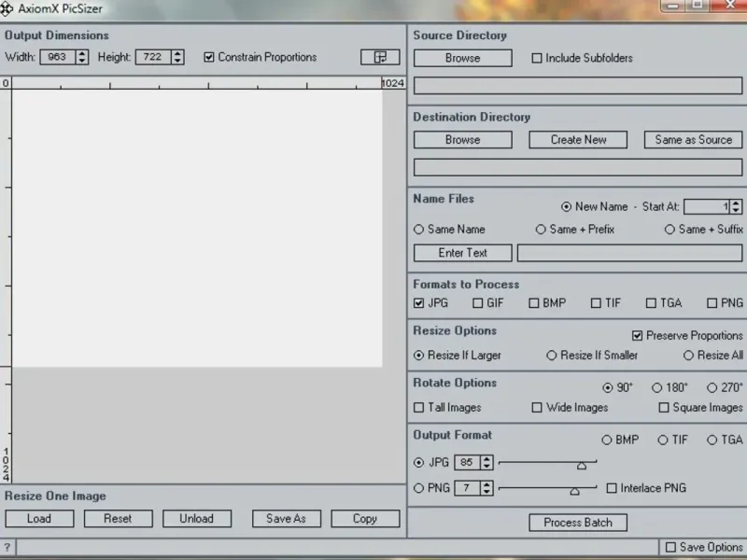
Task: Start the Process Batch button
Action: click(578, 523)
